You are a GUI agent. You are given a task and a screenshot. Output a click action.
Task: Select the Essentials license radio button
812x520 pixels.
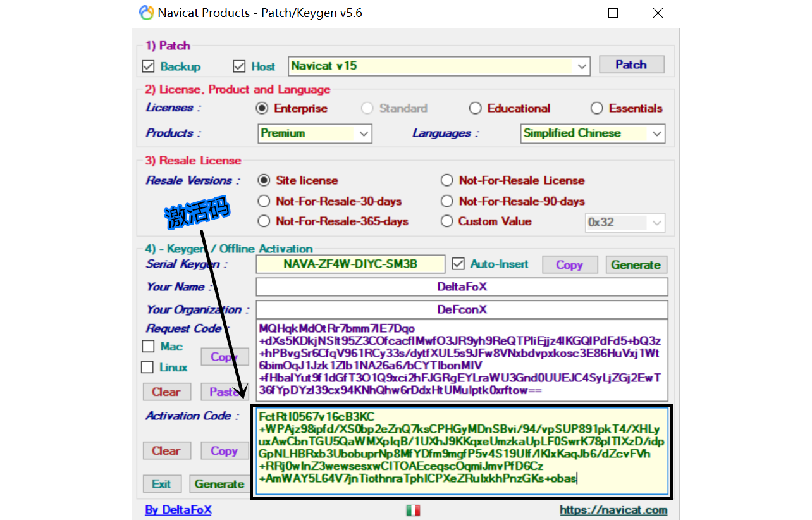[x=596, y=108]
